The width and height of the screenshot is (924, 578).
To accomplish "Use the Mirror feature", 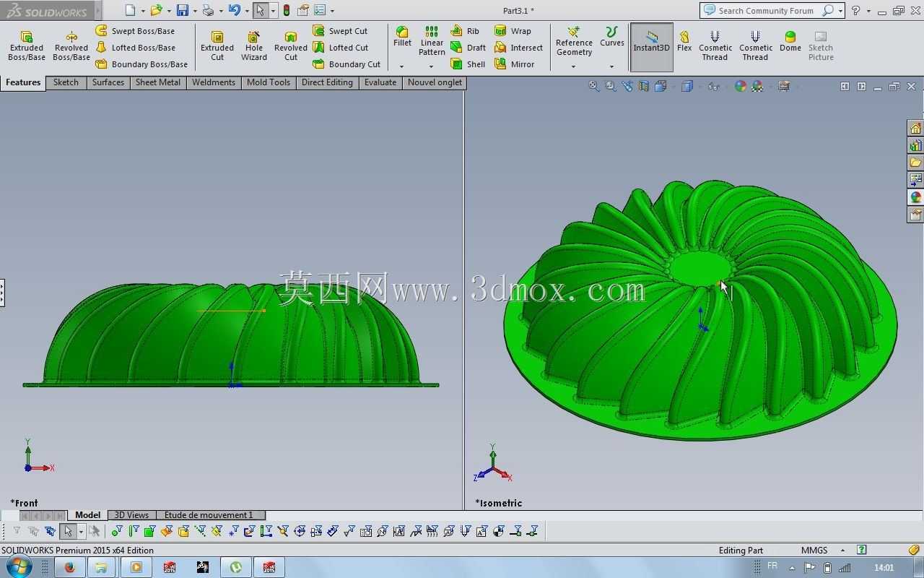I will pos(514,64).
